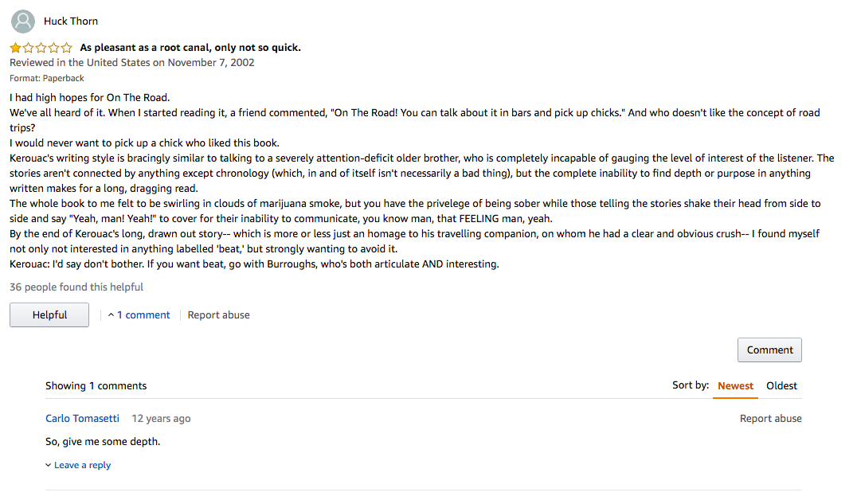
Task: Sort comments by Oldest
Action: pyautogui.click(x=781, y=386)
